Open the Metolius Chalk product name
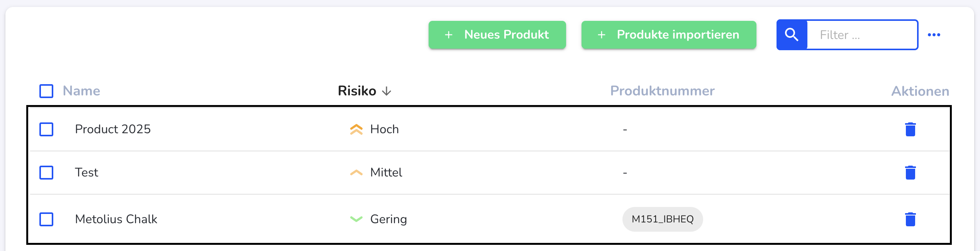This screenshot has height=251, width=980. 116,219
